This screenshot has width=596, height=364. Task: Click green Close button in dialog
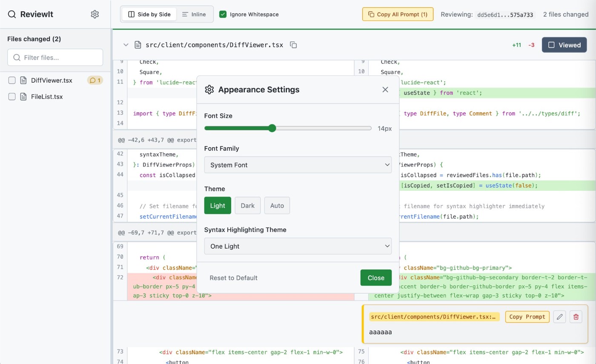[x=376, y=278]
